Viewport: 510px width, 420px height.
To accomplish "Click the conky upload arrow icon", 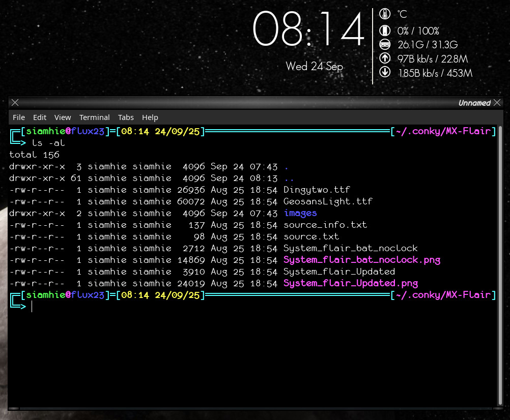I will point(385,58).
